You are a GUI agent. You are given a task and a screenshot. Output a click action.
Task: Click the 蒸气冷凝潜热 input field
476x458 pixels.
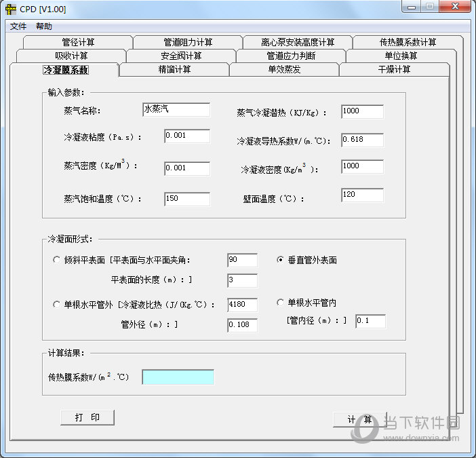pyautogui.click(x=362, y=111)
